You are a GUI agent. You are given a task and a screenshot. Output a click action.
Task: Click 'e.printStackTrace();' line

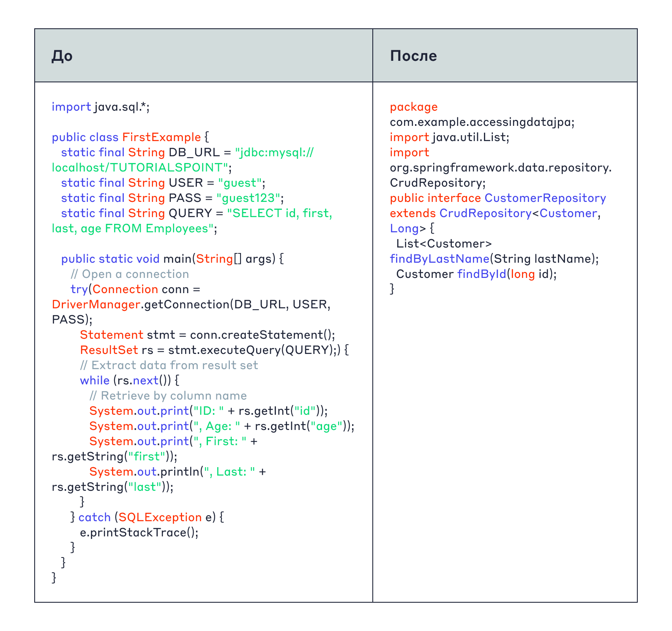[x=139, y=533]
